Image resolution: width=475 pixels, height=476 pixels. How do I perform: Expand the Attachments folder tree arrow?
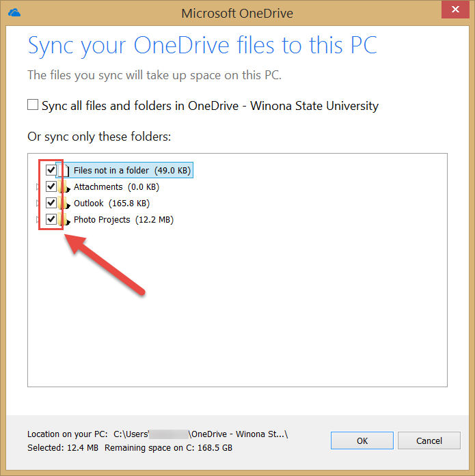pyautogui.click(x=38, y=186)
